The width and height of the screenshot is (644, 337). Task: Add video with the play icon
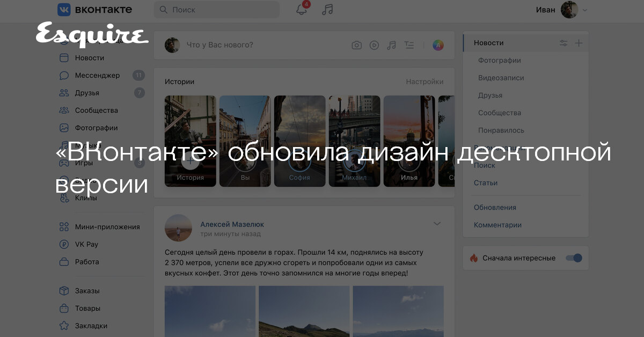coord(374,45)
